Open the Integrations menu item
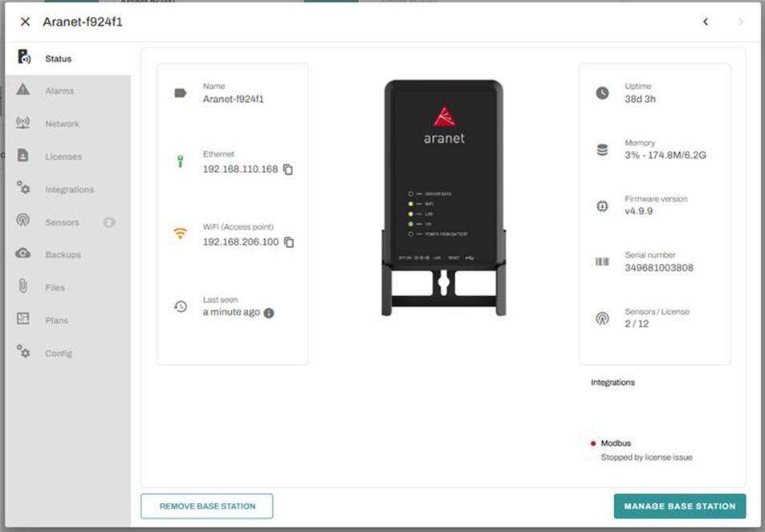The height and width of the screenshot is (532, 765). 69,189
